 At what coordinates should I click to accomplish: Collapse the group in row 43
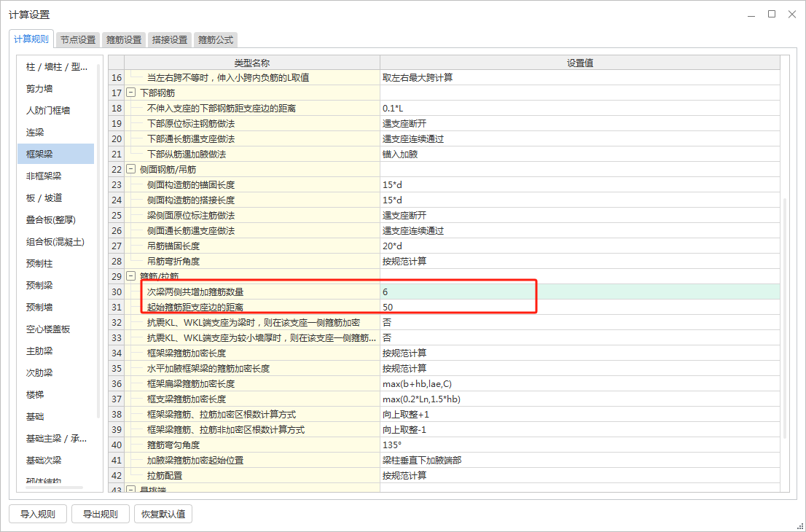[x=130, y=489]
